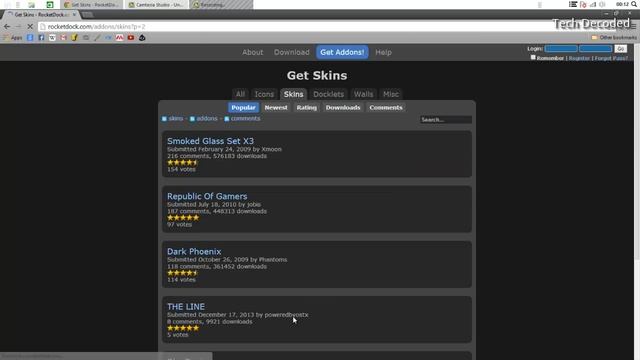
Task: Sort skins by Newest
Action: [276, 107]
